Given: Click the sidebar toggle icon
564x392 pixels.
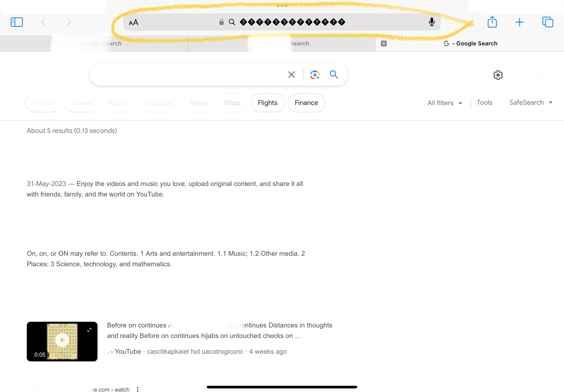Looking at the screenshot, I should [x=17, y=22].
